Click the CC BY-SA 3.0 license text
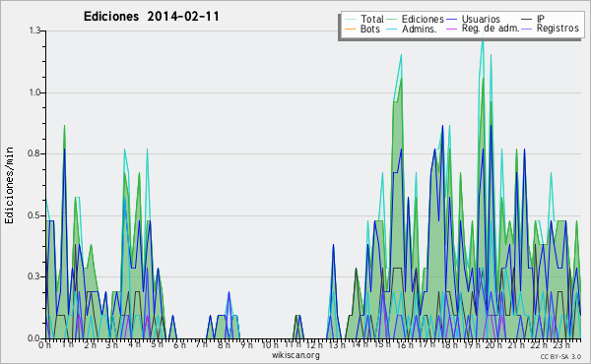The height and width of the screenshot is (364, 591). (560, 356)
